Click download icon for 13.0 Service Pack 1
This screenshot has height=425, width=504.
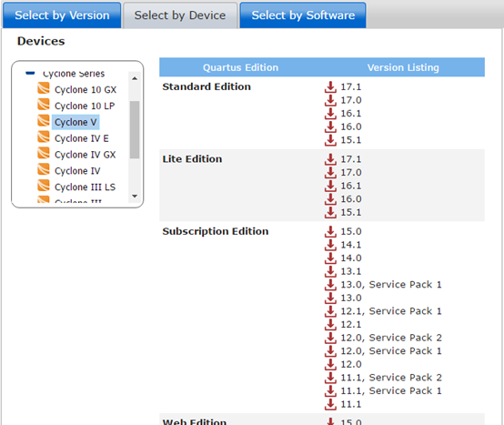coord(330,285)
